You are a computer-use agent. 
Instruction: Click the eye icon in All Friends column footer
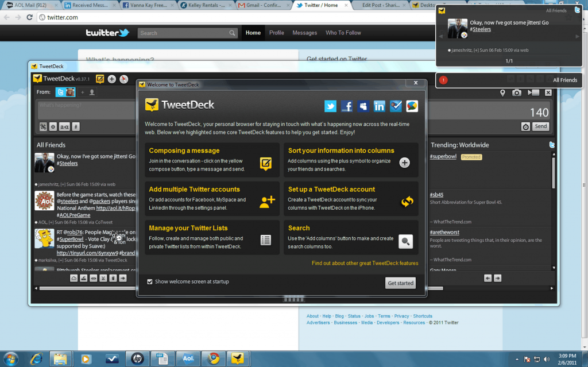point(94,278)
